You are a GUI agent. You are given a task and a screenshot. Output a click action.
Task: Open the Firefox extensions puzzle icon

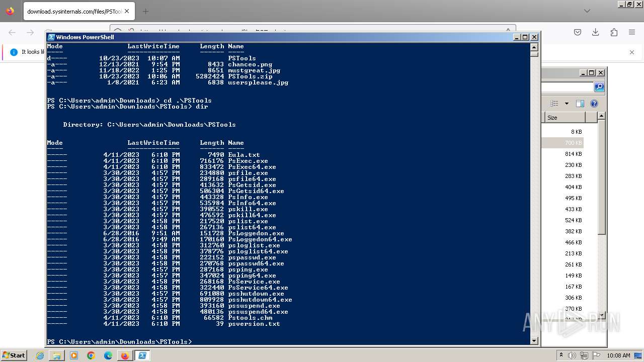tap(614, 32)
